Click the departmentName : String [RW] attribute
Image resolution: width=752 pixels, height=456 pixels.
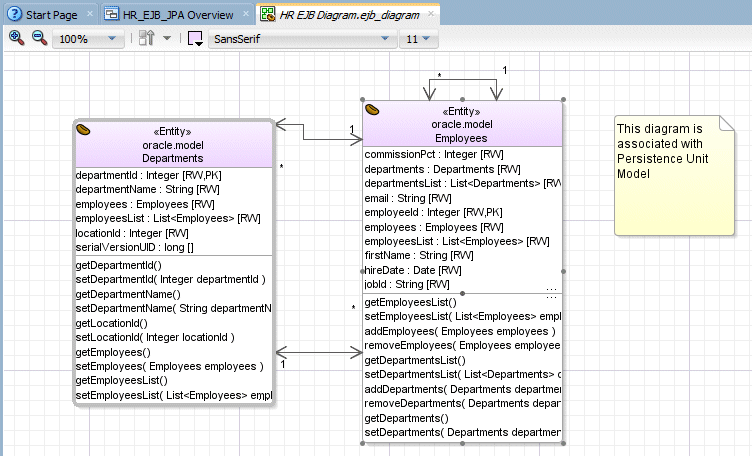[147, 189]
